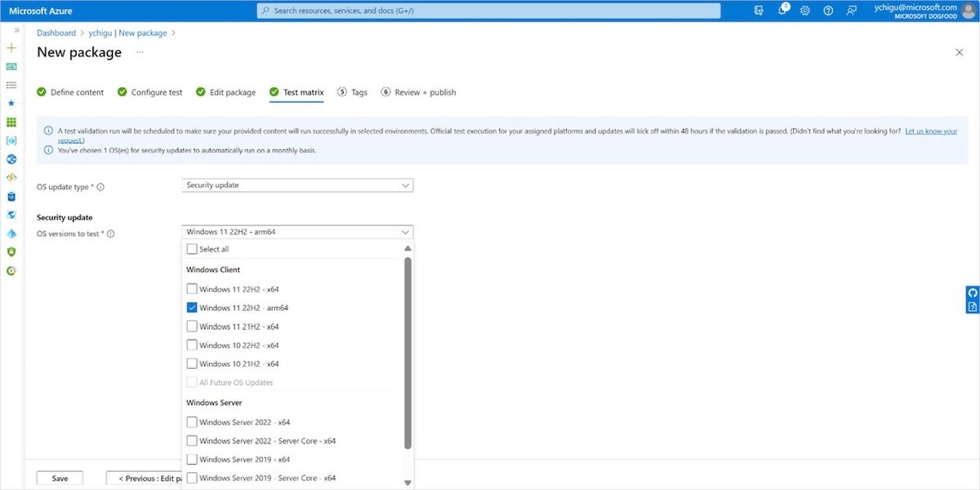Open the notifications bell with badge

[x=782, y=11]
